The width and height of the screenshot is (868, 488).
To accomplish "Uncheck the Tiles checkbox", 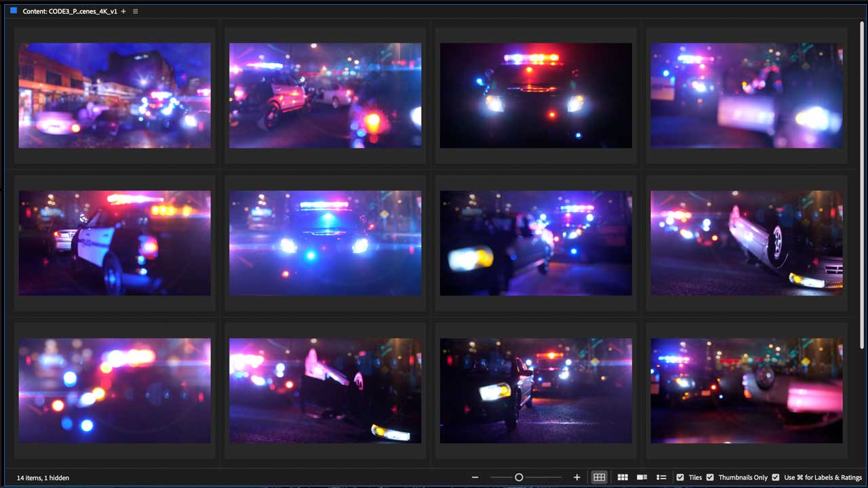I will coord(680,478).
